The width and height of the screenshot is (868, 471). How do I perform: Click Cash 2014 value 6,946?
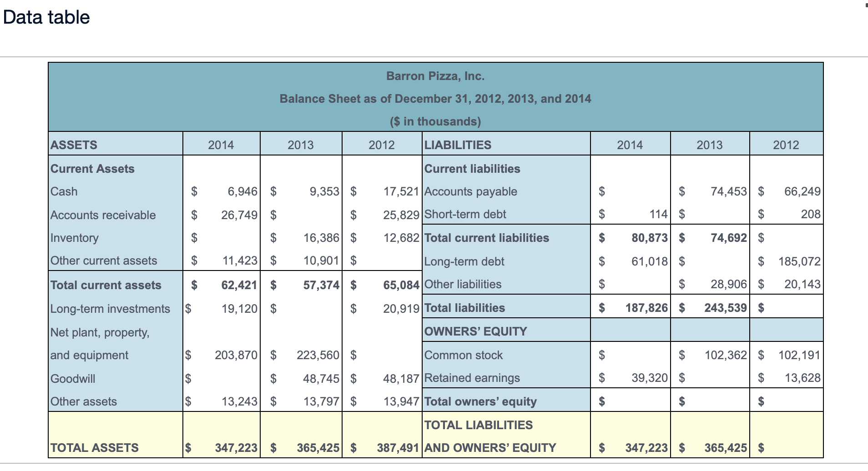(x=242, y=191)
